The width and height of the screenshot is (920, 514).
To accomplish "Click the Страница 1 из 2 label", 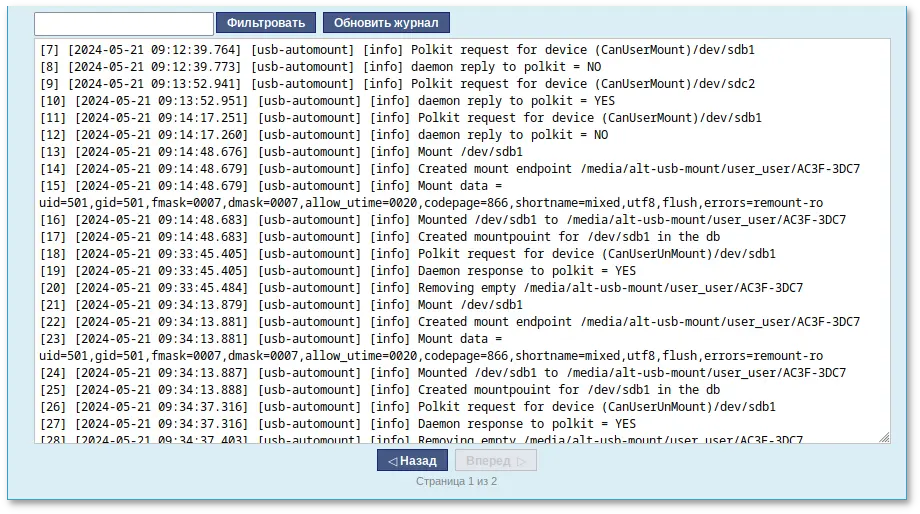I will point(456,482).
